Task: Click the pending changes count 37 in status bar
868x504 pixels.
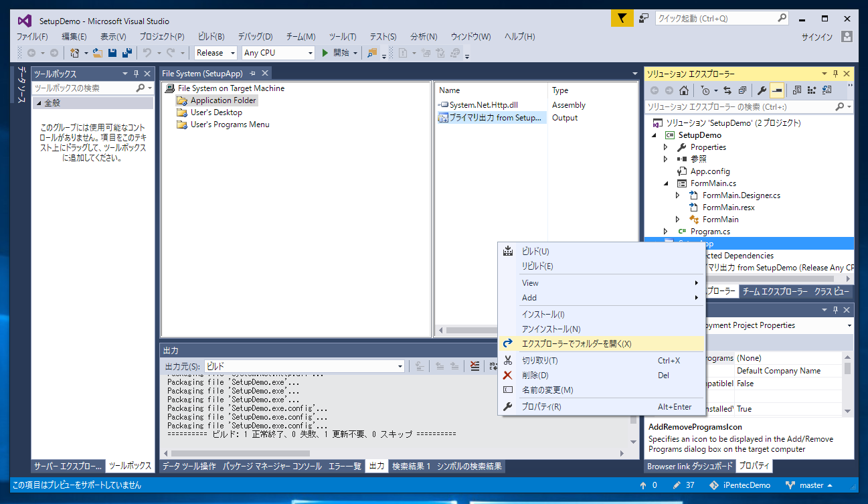Action: click(x=684, y=485)
